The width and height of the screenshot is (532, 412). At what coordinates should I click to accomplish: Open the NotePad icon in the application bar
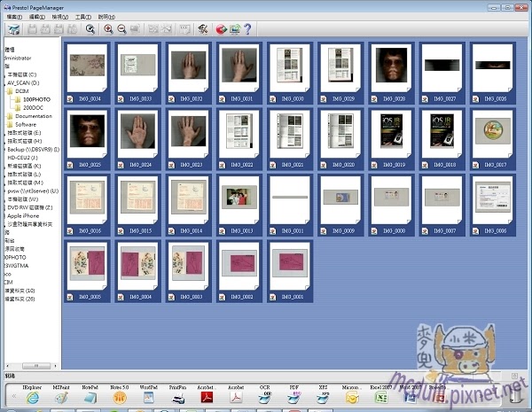[90, 397]
